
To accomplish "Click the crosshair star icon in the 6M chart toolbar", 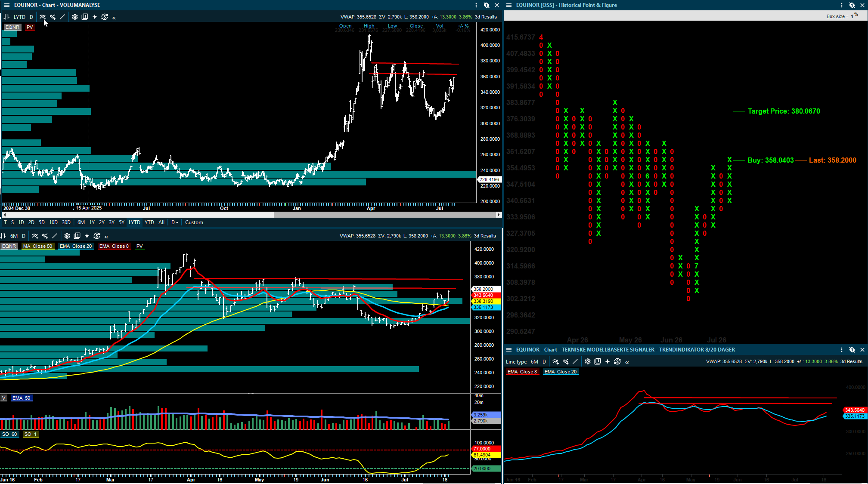I will click(x=87, y=236).
